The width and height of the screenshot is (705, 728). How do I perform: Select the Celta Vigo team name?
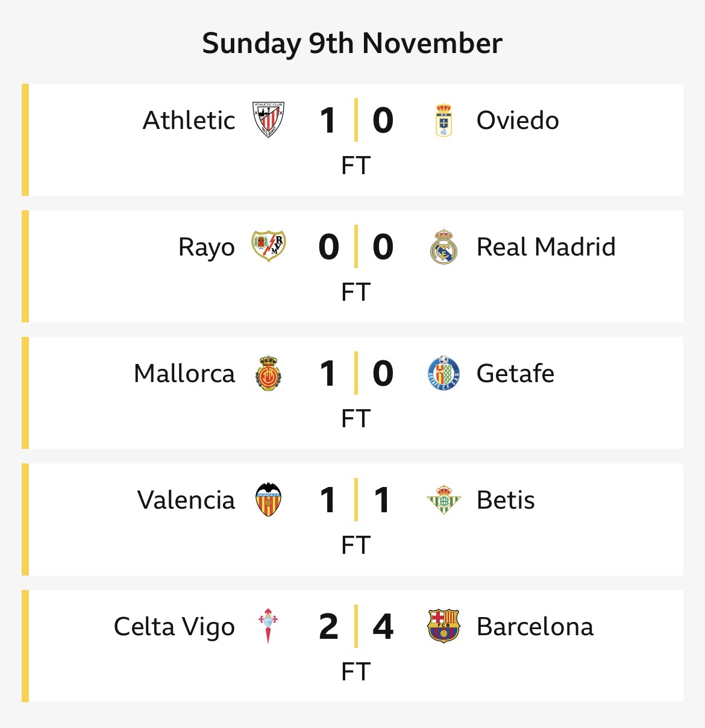point(174,627)
